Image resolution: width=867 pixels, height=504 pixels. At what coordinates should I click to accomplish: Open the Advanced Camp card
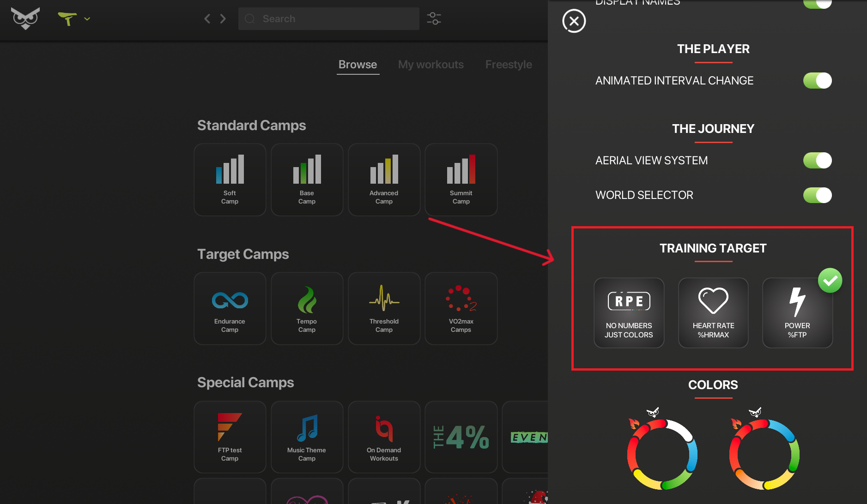tap(384, 180)
